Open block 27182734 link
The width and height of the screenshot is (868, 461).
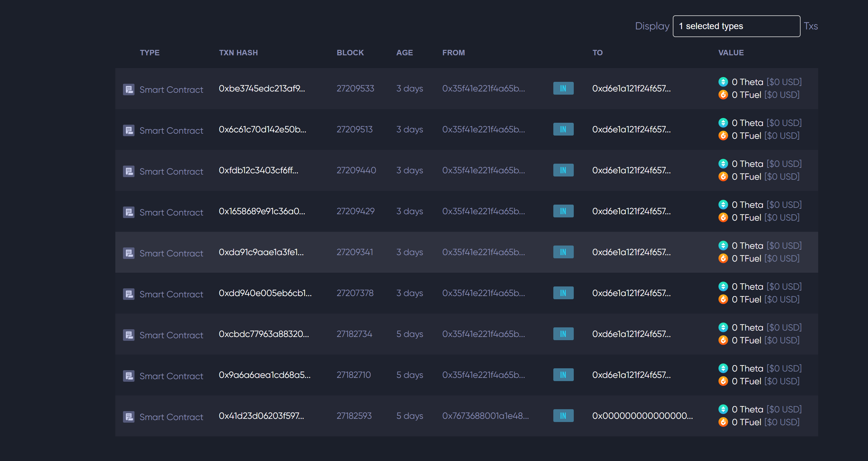pos(354,334)
